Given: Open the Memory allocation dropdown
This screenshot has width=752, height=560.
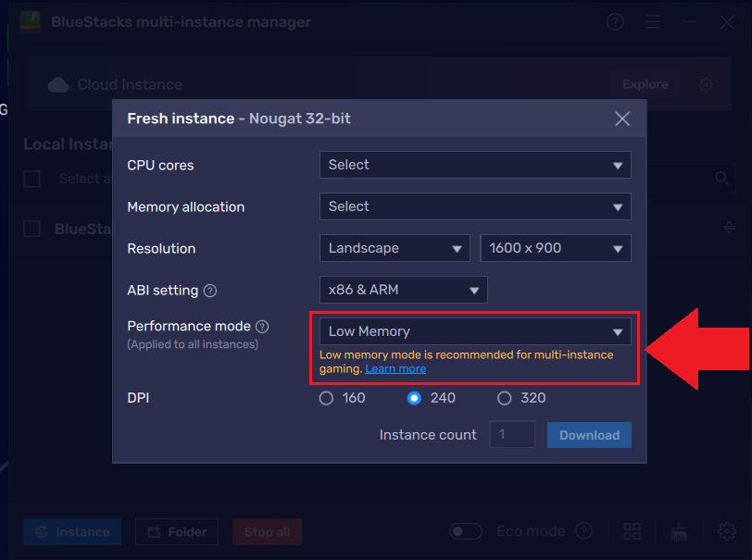Looking at the screenshot, I should pos(475,206).
